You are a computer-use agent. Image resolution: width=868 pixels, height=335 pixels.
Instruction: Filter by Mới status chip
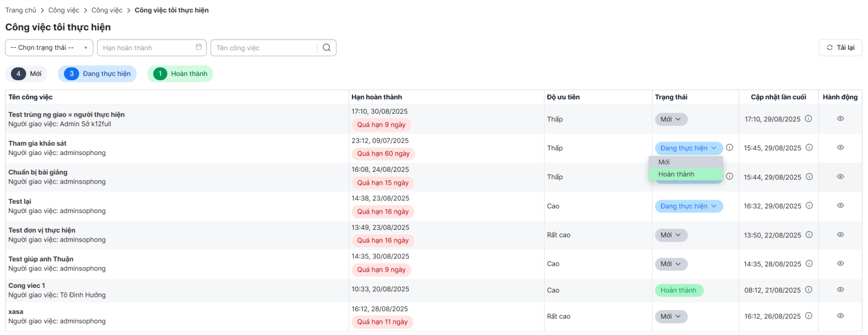coord(27,74)
